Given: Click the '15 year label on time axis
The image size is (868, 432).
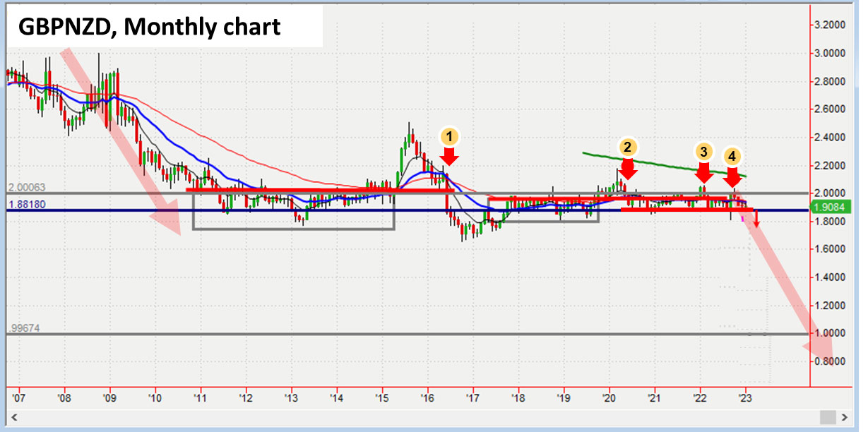Looking at the screenshot, I should pos(382,397).
